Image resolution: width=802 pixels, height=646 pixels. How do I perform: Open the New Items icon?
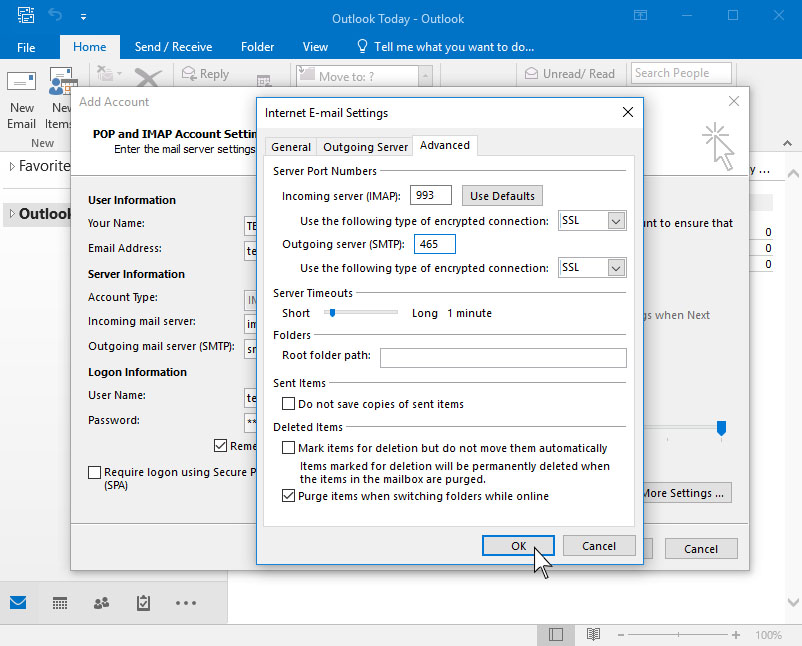pyautogui.click(x=62, y=82)
